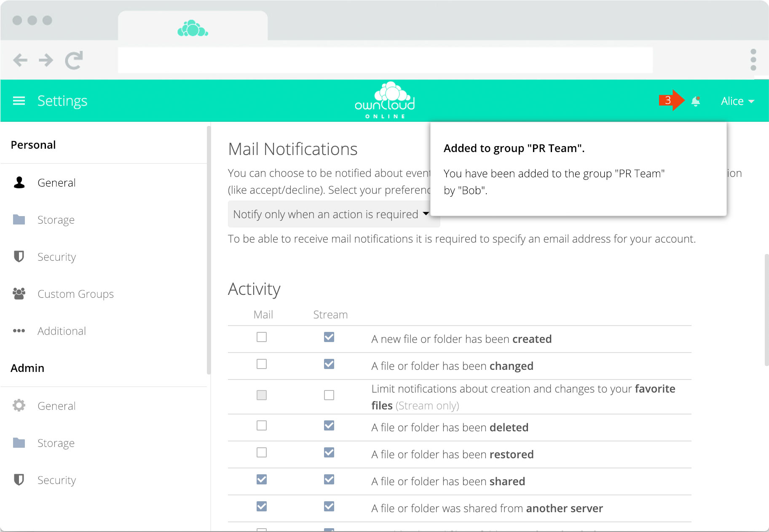The height and width of the screenshot is (532, 769).
Task: Open Personal Storage settings
Action: [56, 220]
